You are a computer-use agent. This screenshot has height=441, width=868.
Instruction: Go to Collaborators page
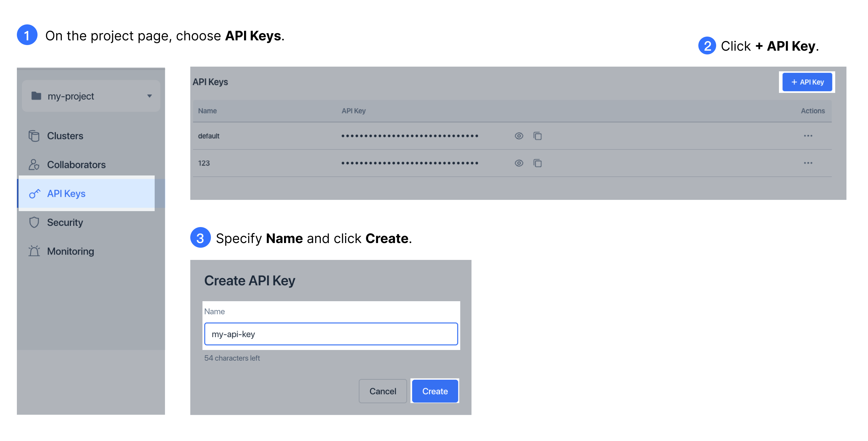coord(76,165)
